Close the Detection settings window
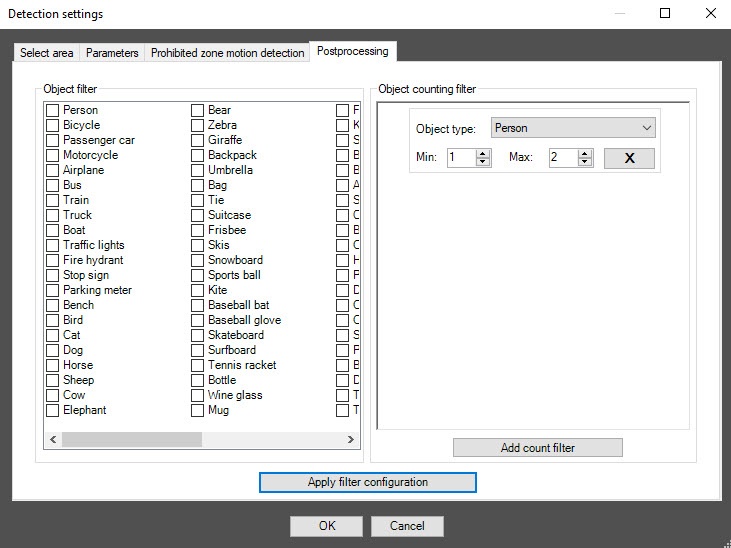The height and width of the screenshot is (548, 731). [709, 14]
